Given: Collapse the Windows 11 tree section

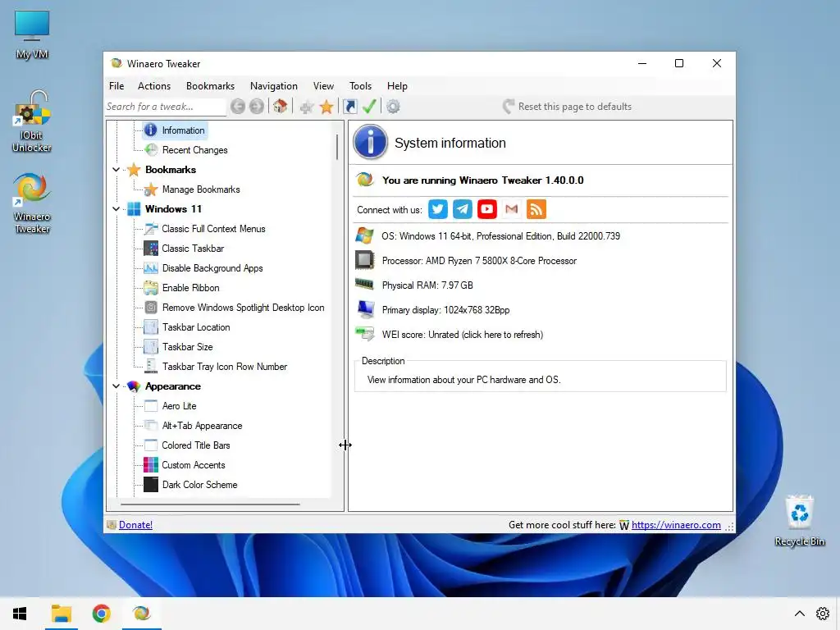Looking at the screenshot, I should [x=116, y=209].
